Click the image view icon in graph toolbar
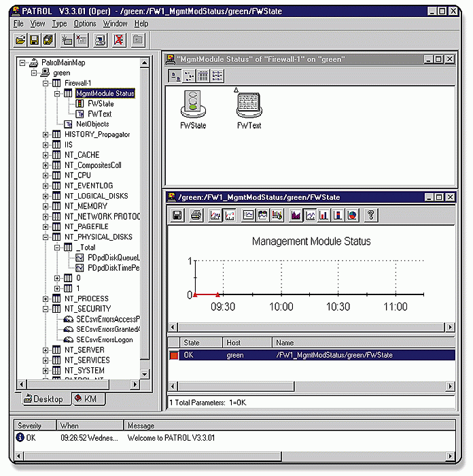Viewport: 473px width, 476px height. [x=248, y=216]
